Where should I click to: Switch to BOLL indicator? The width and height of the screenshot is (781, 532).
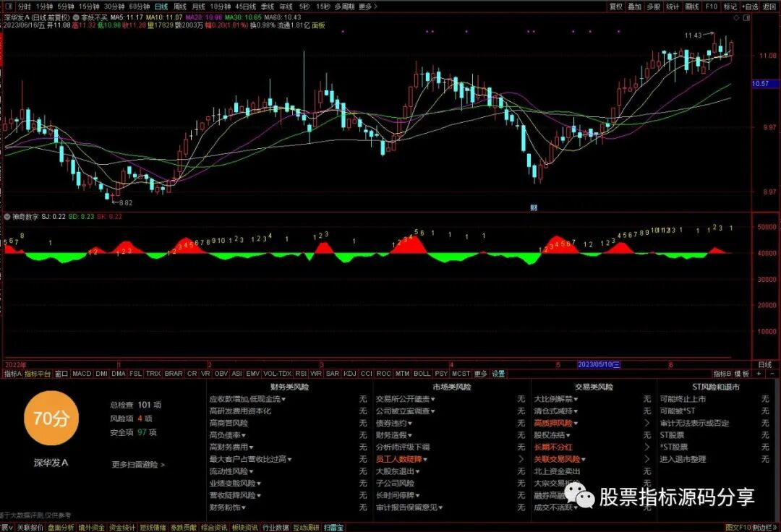coord(422,373)
